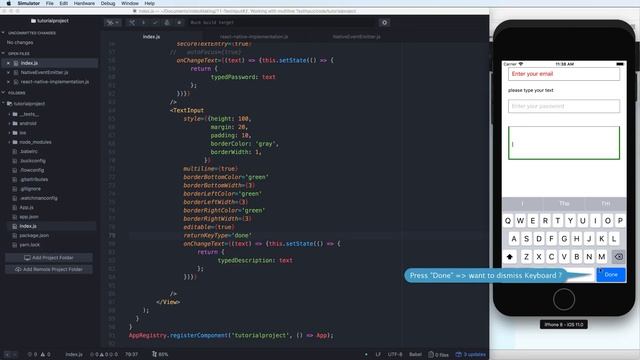Click the Babel grammar selector in status bar
The image size is (640, 360).
tap(415, 354)
